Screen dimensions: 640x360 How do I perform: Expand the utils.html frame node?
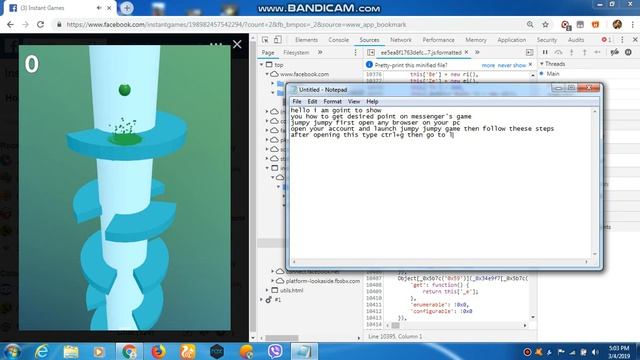[267, 290]
